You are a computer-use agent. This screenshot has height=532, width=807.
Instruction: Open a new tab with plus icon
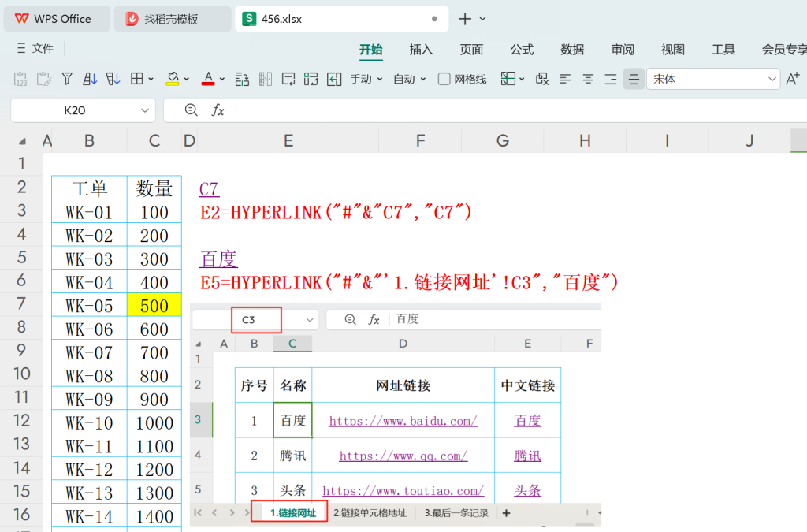(465, 19)
